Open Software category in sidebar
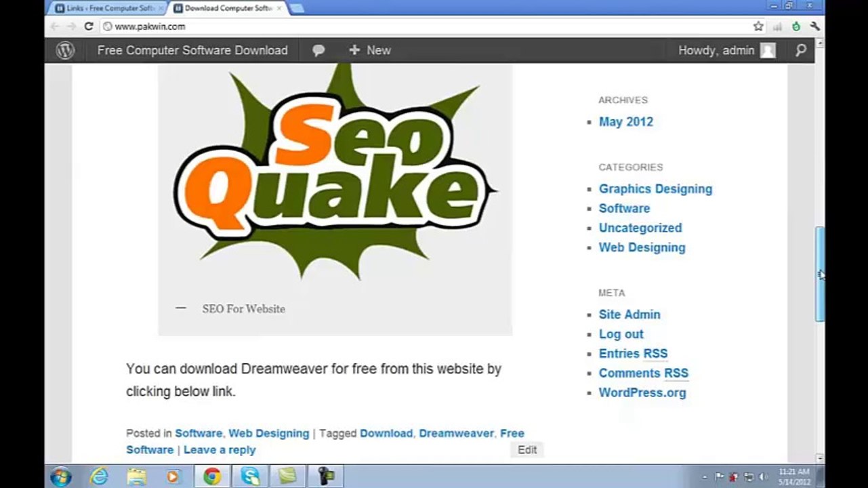Screen dimensions: 868x488 tap(624, 209)
